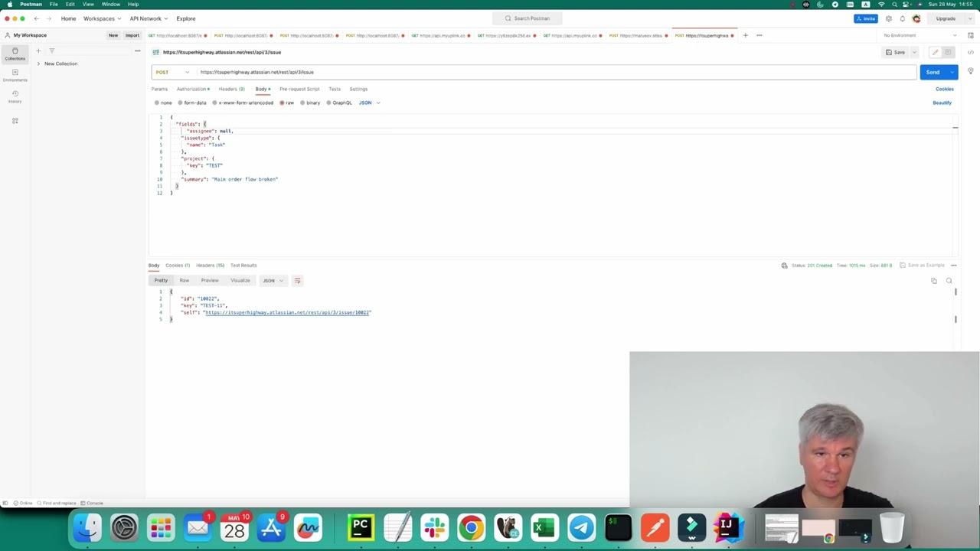Open the notifications bell
This screenshot has width=980, height=551.
pyautogui.click(x=902, y=18)
